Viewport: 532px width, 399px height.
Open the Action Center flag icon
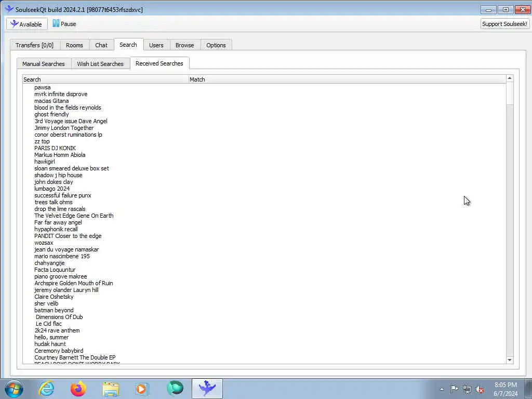click(x=454, y=389)
